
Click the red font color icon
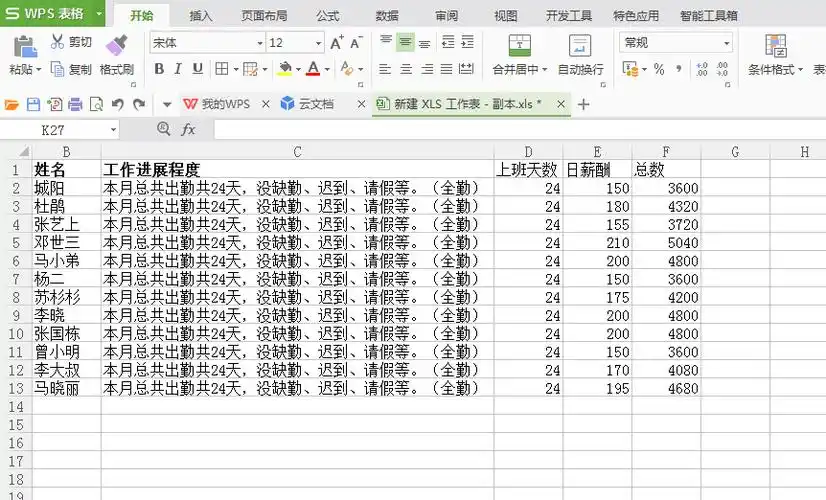pos(313,69)
